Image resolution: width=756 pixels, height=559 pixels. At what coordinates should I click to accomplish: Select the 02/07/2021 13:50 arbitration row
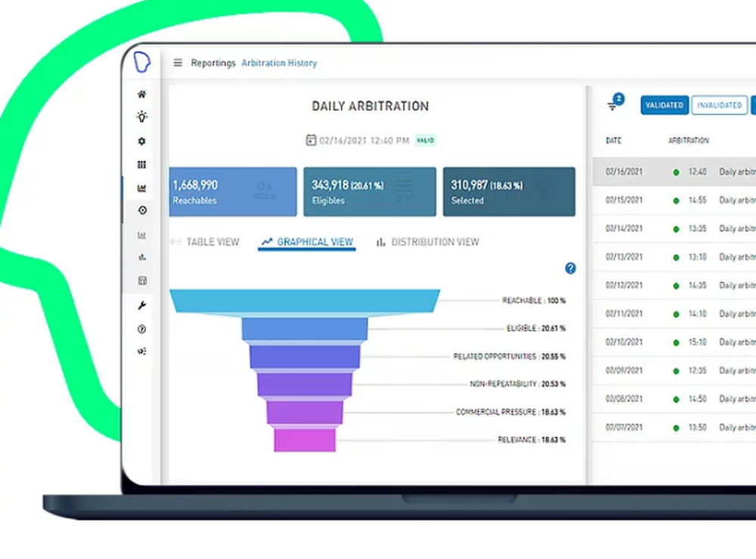point(674,428)
